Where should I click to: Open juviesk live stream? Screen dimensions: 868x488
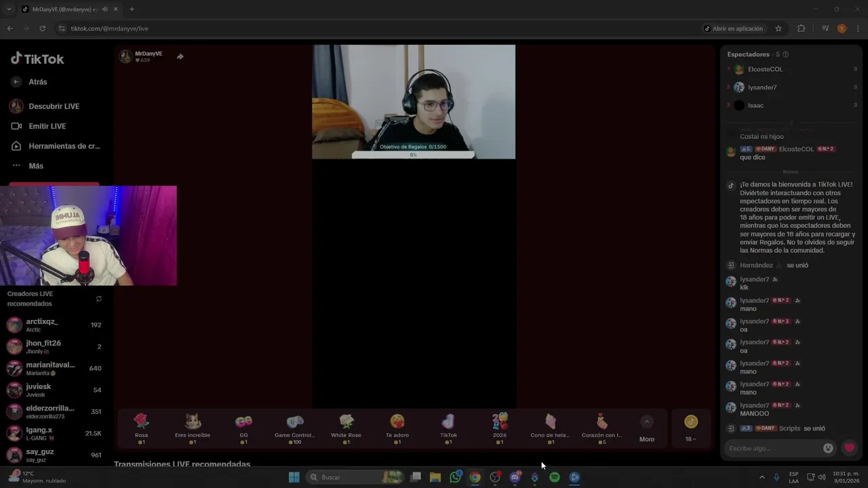(x=54, y=390)
